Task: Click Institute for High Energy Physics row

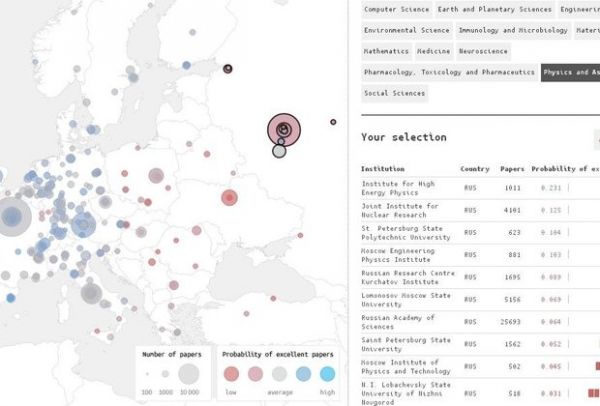Action: [x=480, y=188]
